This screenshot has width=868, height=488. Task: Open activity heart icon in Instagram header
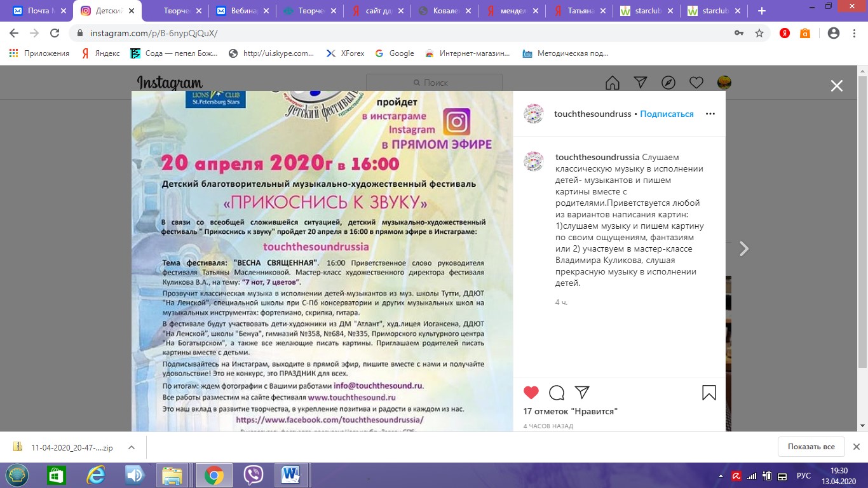pyautogui.click(x=696, y=83)
